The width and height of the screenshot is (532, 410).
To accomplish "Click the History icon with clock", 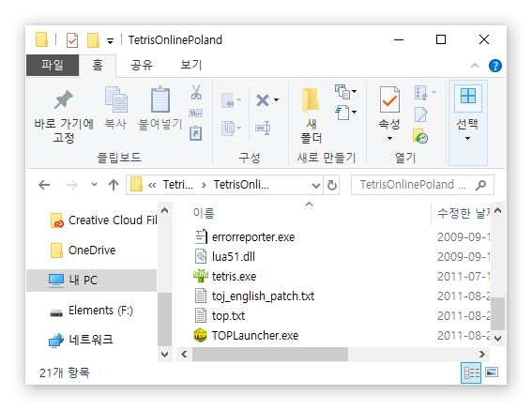I will [x=420, y=136].
